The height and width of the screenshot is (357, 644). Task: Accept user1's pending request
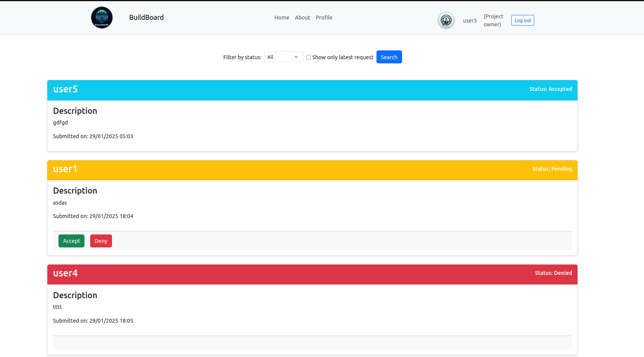[71, 241]
